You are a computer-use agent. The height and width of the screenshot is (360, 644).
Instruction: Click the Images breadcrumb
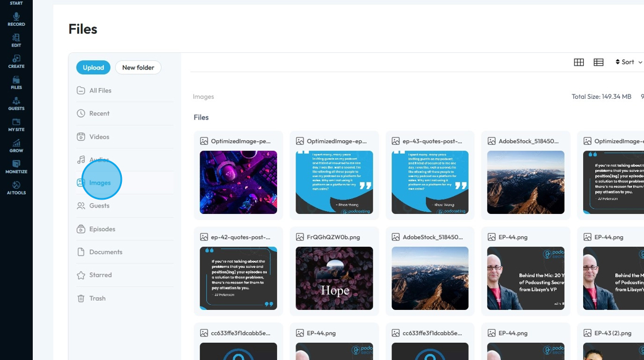(x=204, y=97)
